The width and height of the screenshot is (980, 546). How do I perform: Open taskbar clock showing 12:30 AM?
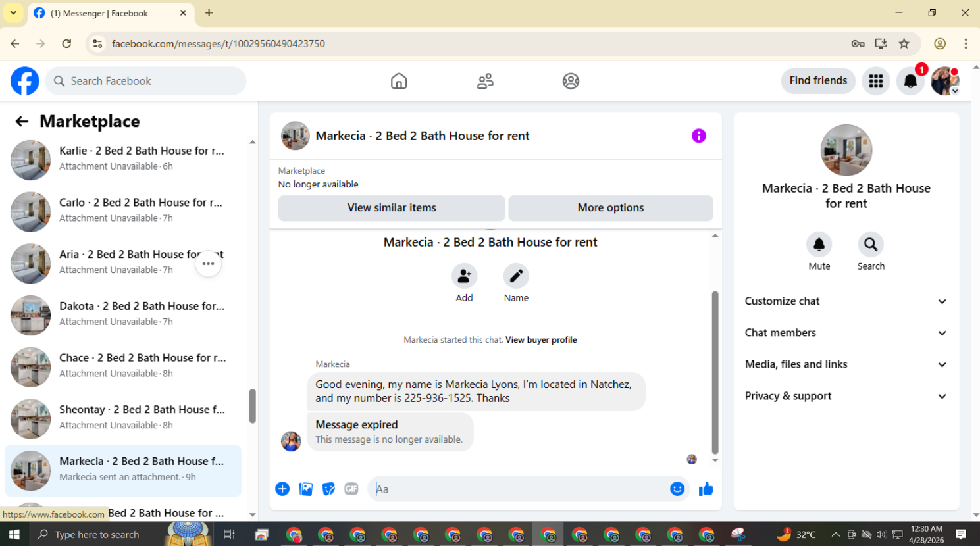point(926,534)
